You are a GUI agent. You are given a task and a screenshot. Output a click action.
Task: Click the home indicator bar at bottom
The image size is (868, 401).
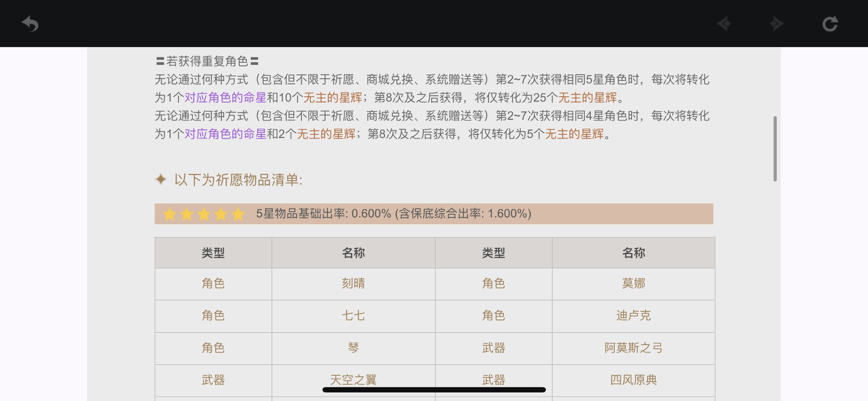(x=434, y=389)
